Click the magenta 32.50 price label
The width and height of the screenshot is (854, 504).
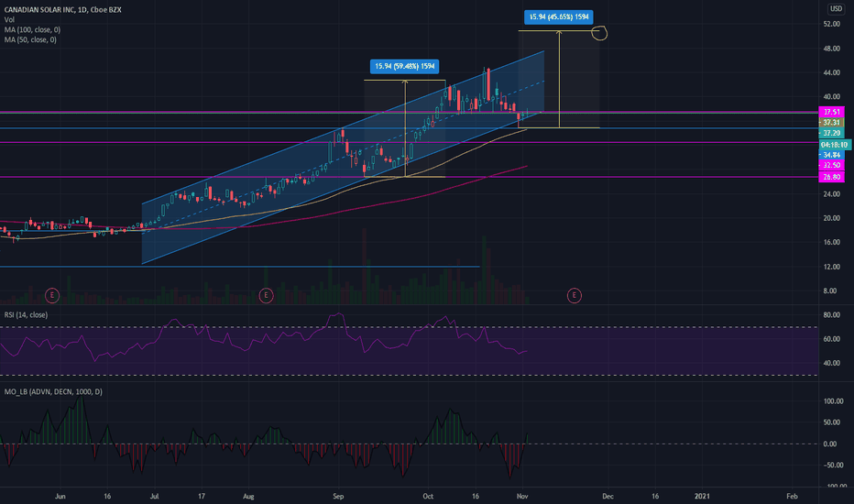click(832, 165)
